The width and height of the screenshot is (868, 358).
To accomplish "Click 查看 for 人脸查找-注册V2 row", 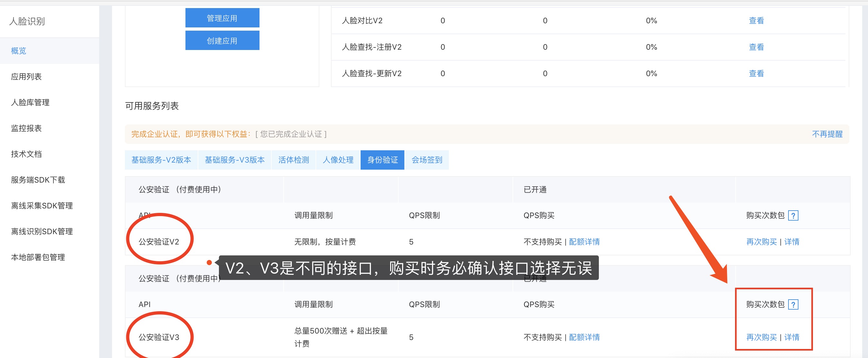I will click(x=756, y=47).
